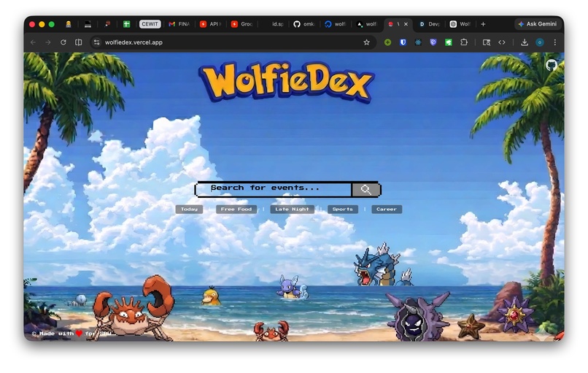
Task: Switch to the GitHub omk tab
Action: (x=304, y=24)
